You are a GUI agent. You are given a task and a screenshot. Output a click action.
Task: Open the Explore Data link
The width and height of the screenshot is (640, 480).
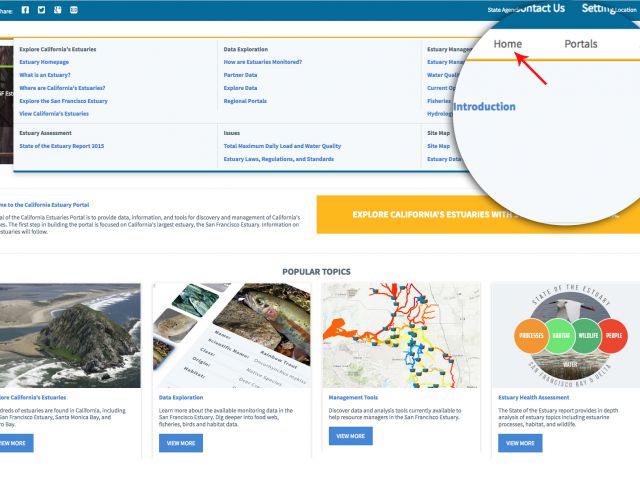click(240, 88)
